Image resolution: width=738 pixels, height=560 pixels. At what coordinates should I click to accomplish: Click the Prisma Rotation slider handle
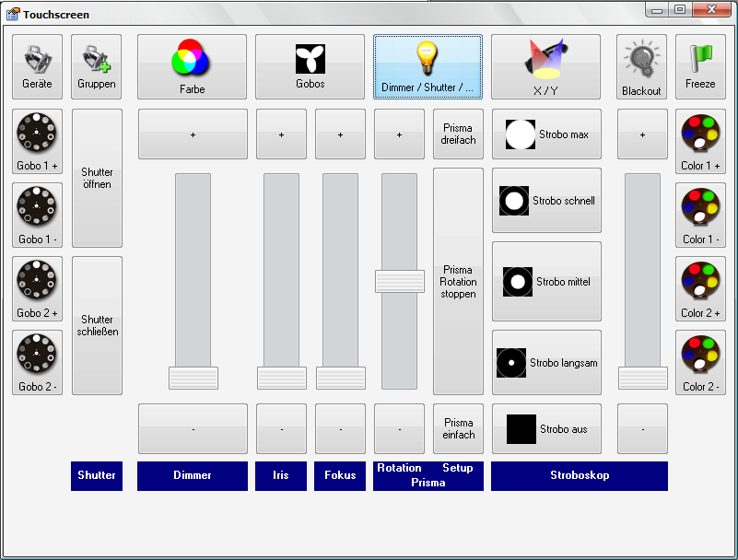(399, 281)
